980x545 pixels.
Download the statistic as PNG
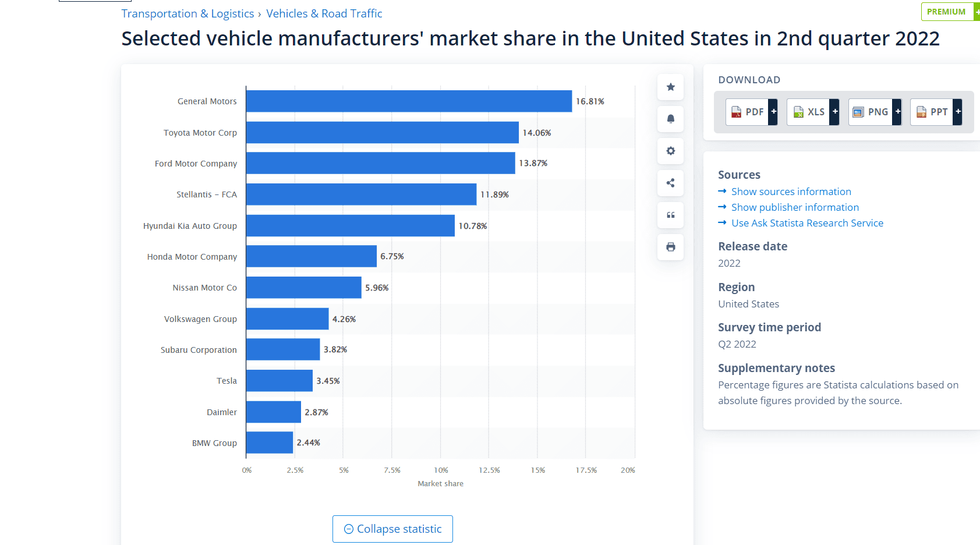875,112
